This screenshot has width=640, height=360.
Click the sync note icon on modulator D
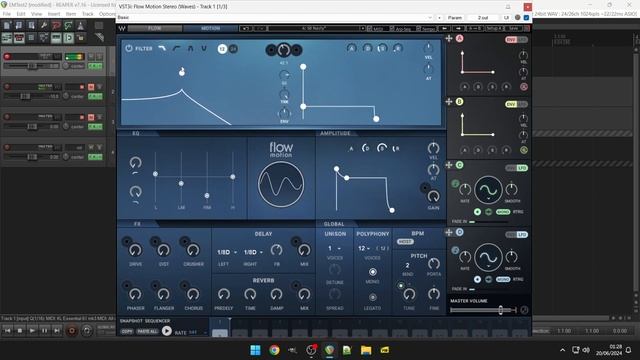(x=456, y=251)
